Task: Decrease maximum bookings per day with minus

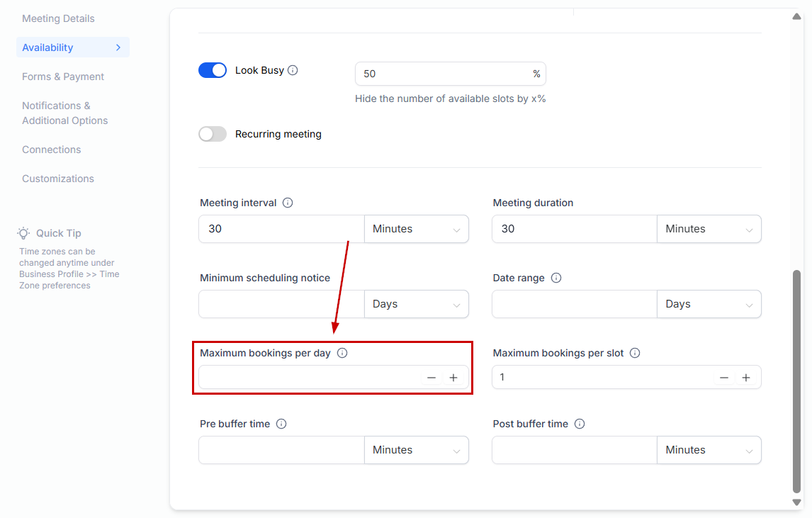Action: tap(432, 378)
